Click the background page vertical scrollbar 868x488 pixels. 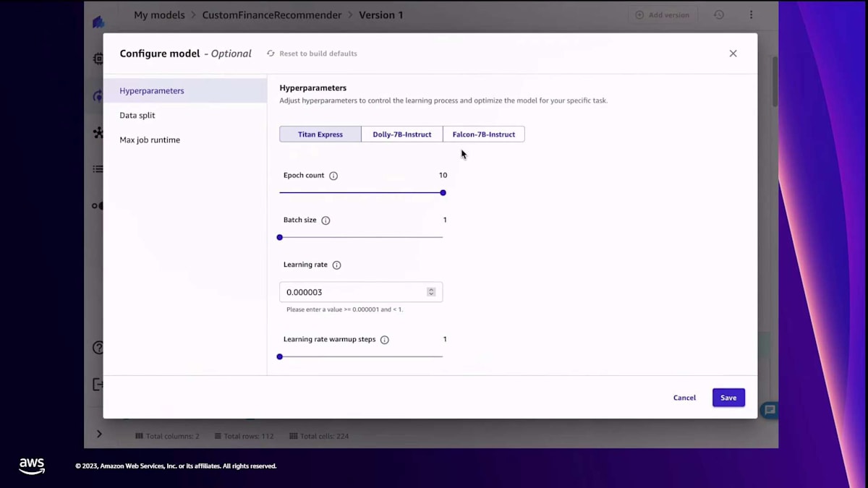click(775, 82)
